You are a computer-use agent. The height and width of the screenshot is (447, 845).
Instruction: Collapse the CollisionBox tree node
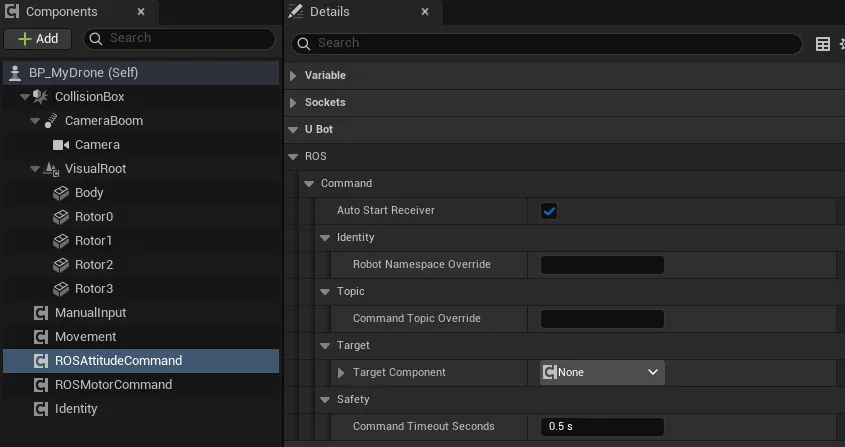(25, 97)
